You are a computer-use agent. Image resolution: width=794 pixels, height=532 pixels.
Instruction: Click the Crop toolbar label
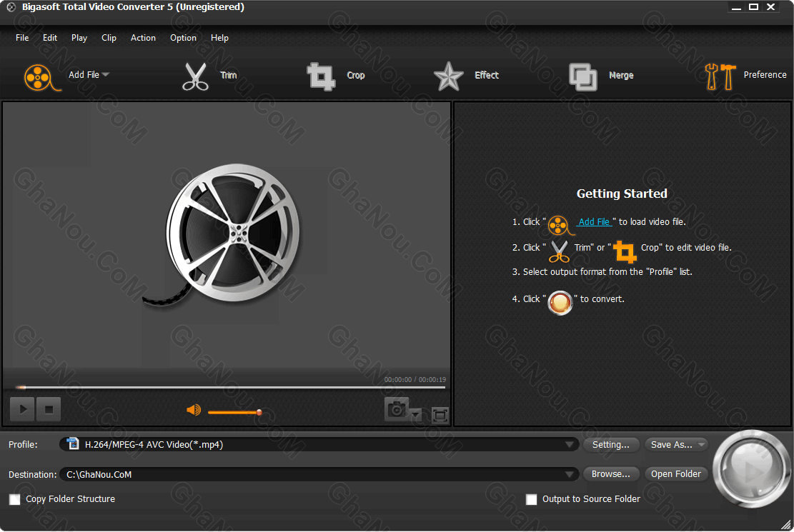[355, 76]
